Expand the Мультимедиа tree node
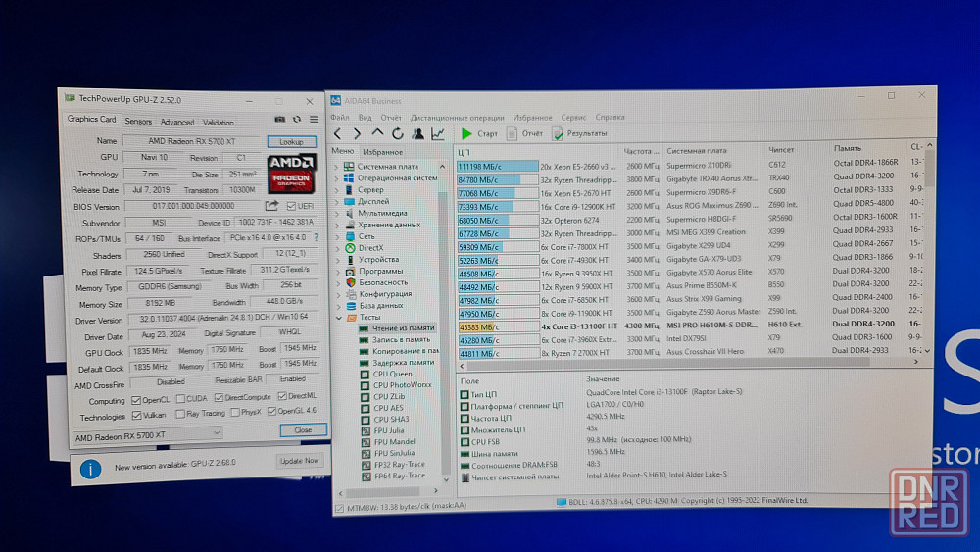 tap(338, 213)
